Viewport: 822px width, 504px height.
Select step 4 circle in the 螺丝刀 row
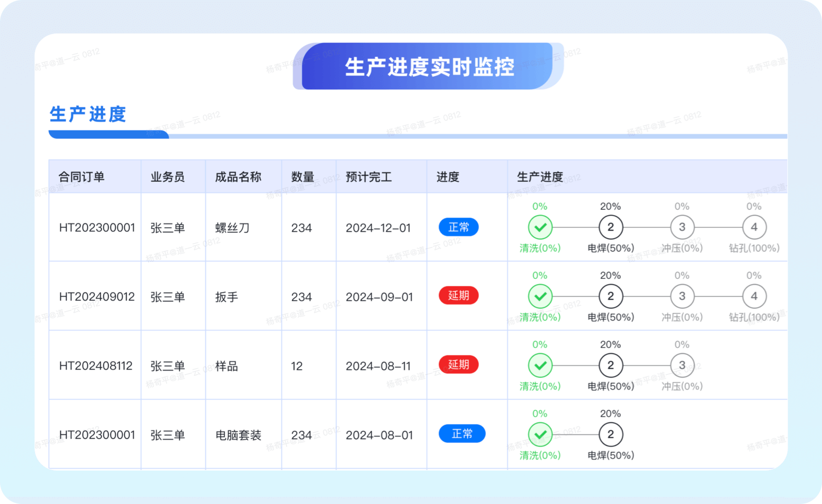[754, 227]
